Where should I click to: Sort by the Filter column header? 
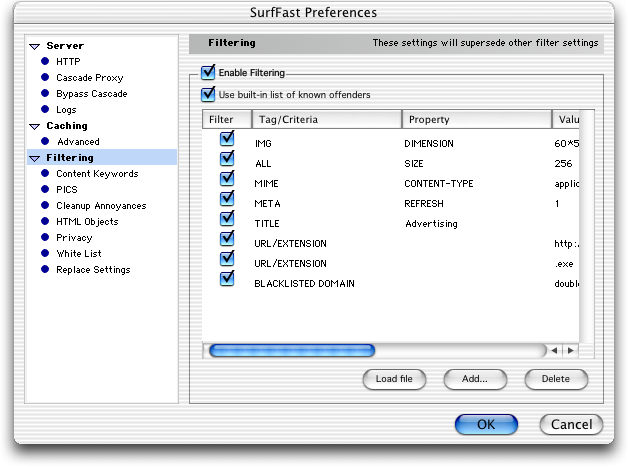pyautogui.click(x=227, y=119)
